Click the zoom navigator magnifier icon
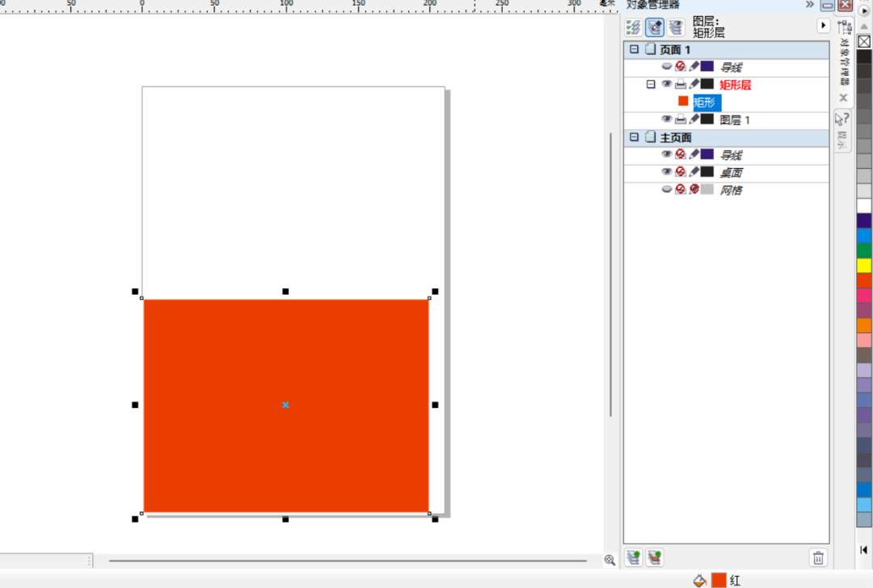The width and height of the screenshot is (873, 588). coord(609,560)
